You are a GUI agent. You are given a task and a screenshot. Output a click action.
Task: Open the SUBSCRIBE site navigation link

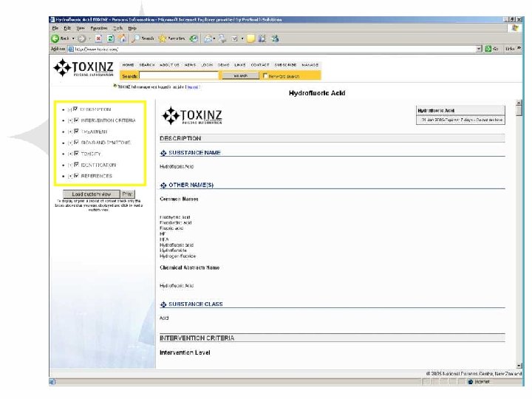285,65
